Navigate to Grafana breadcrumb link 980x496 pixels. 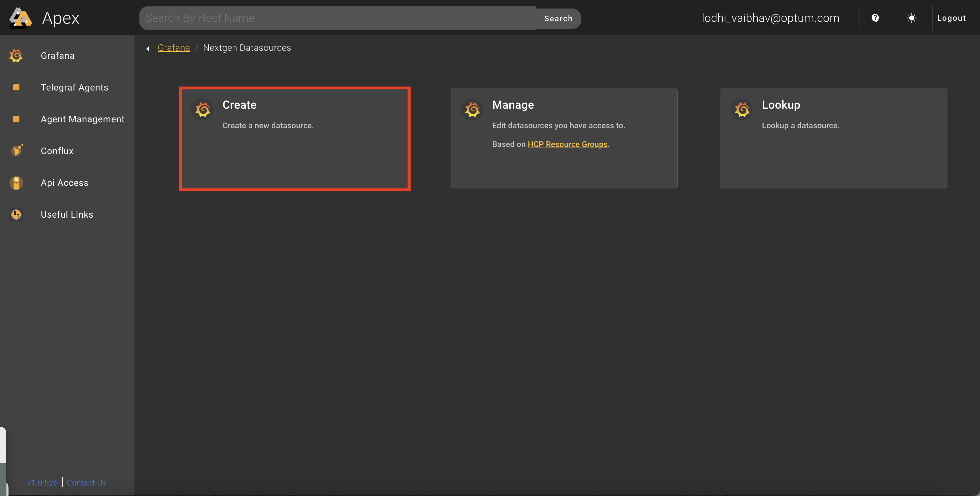pyautogui.click(x=174, y=48)
